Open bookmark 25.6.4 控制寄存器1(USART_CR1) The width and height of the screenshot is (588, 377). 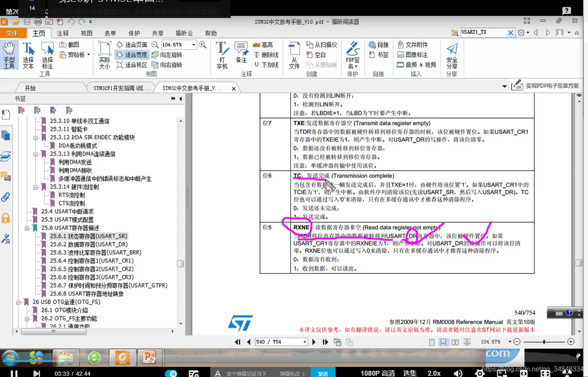coord(91,261)
